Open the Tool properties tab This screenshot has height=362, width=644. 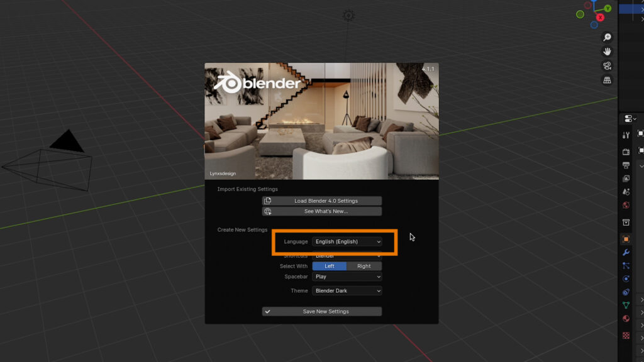pos(626,136)
